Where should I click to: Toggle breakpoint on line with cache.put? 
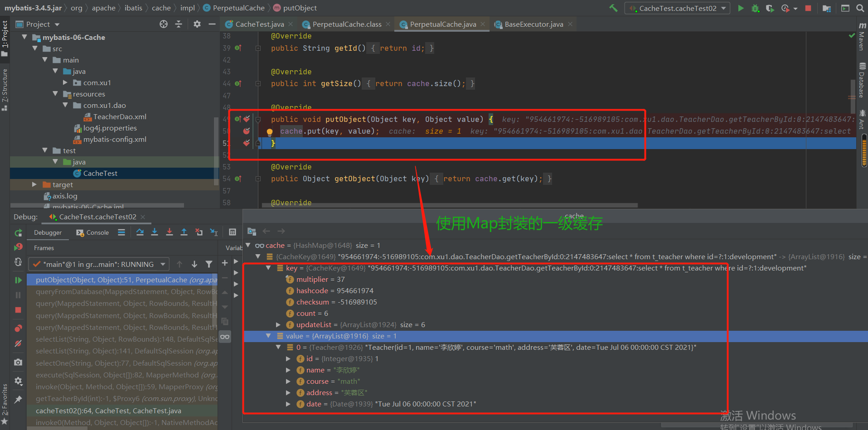pos(247,131)
